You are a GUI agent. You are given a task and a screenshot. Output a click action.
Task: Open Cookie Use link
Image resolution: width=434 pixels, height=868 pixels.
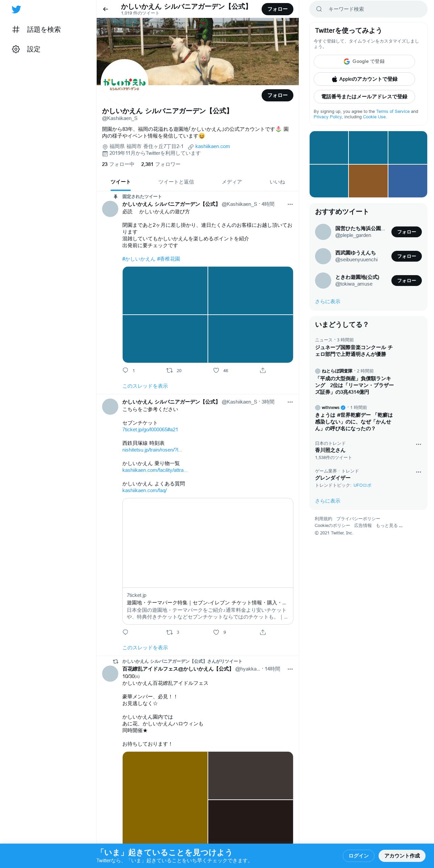(x=375, y=117)
